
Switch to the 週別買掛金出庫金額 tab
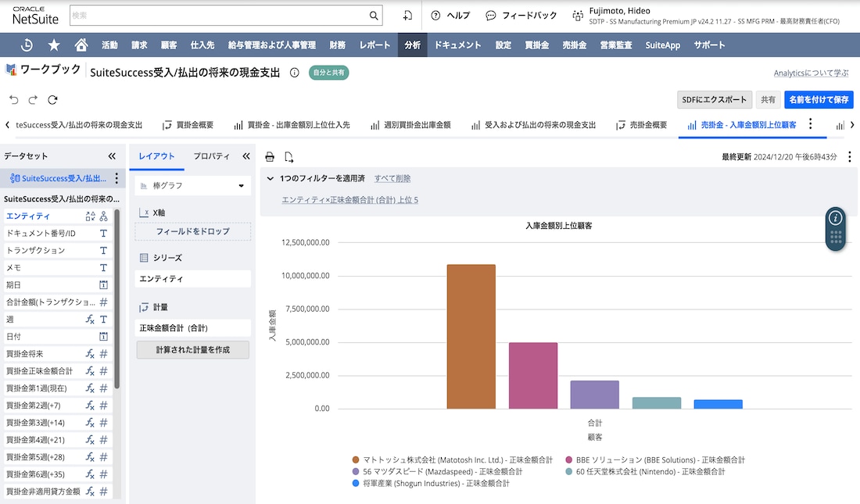tap(410, 125)
